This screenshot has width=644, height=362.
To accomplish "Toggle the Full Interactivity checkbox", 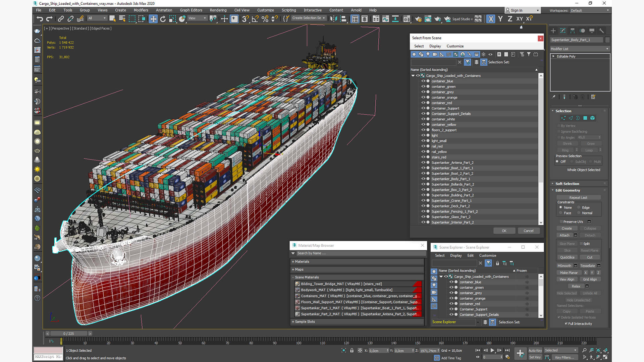I will tap(566, 324).
